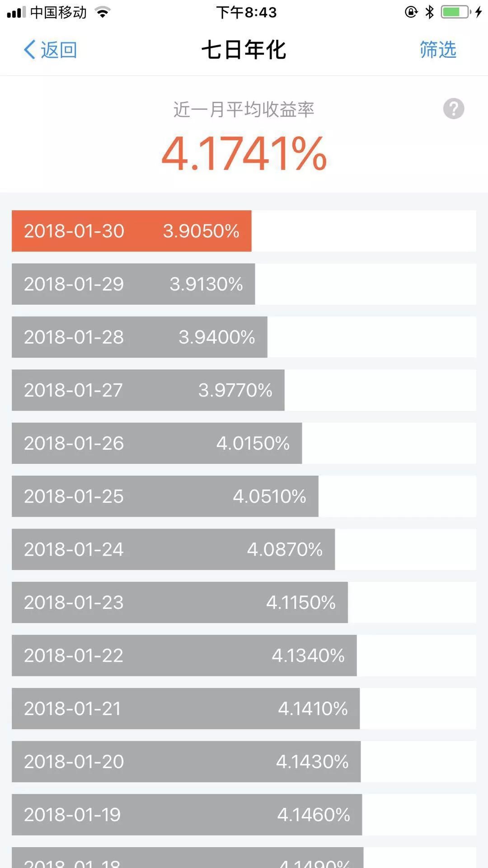Tap the battery icon in status bar

455,12
